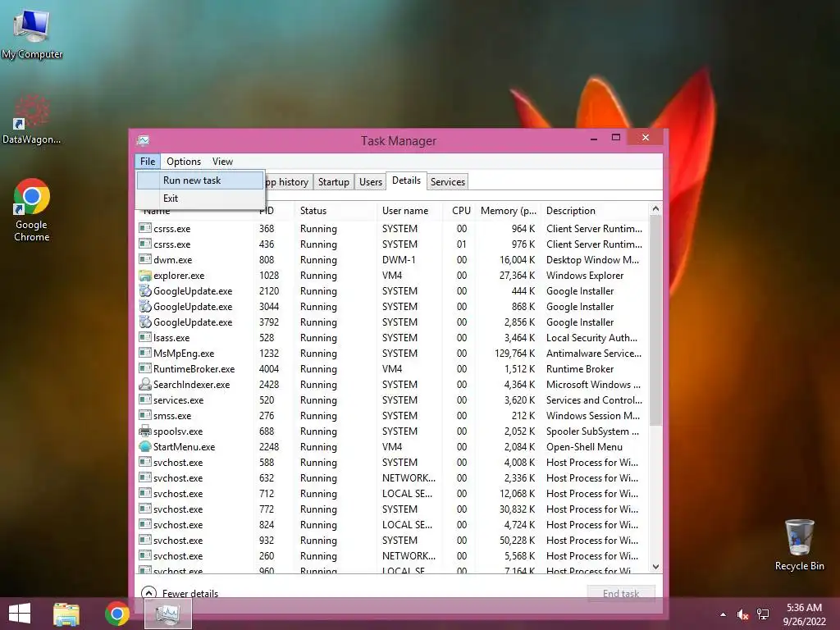Viewport: 840px width, 630px height.
Task: Choose Run new task from File menu
Action: tap(200, 180)
